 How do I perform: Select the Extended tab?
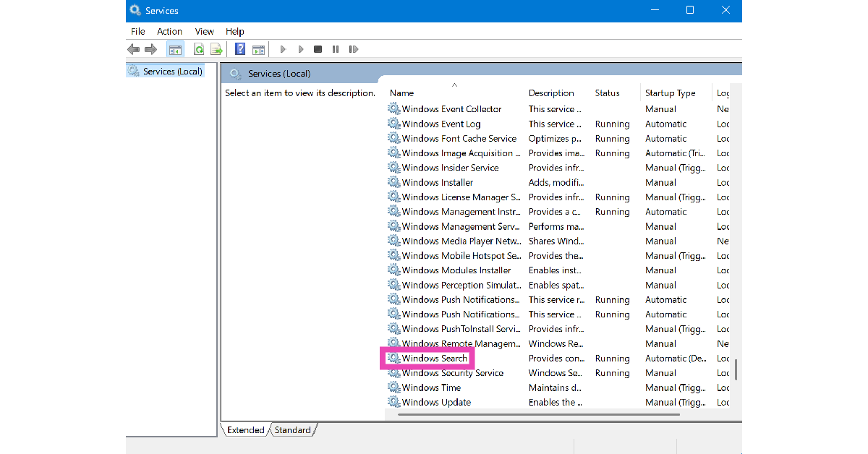[x=245, y=430]
